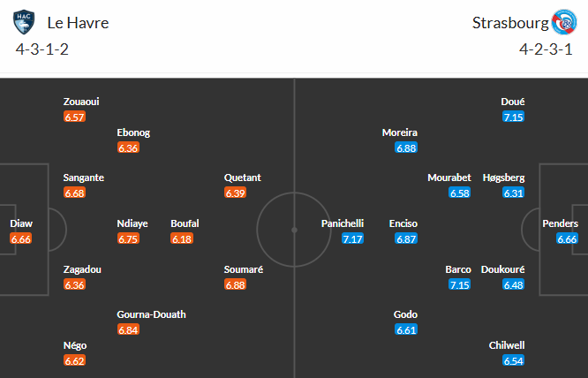Select player Høgsberg in the lineup
Viewport: 588px width, 378px height.
point(503,178)
